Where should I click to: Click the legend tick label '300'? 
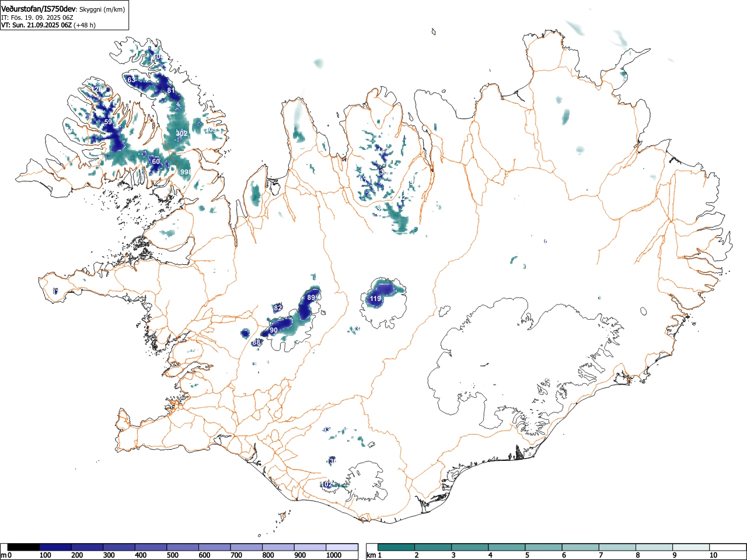coord(109,555)
